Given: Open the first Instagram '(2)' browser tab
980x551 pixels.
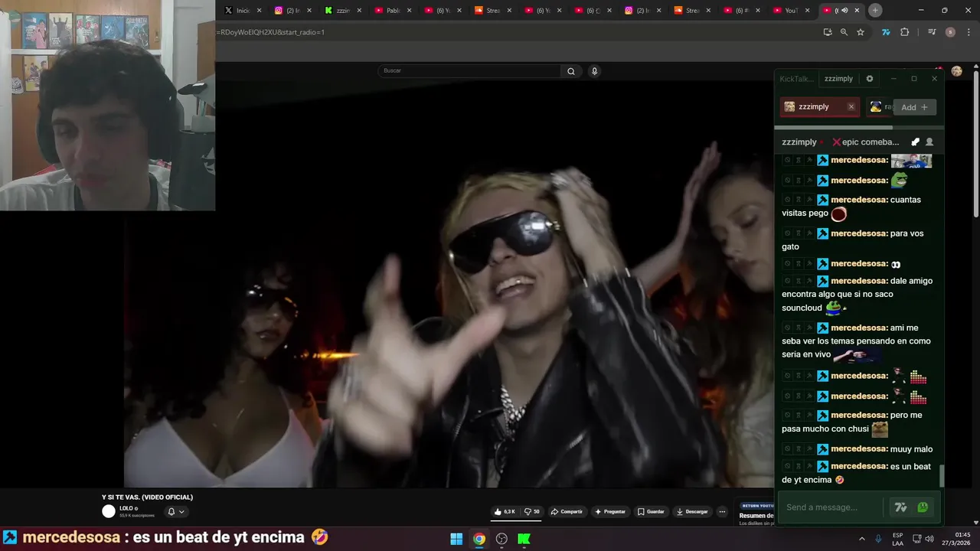Looking at the screenshot, I should click(x=292, y=10).
